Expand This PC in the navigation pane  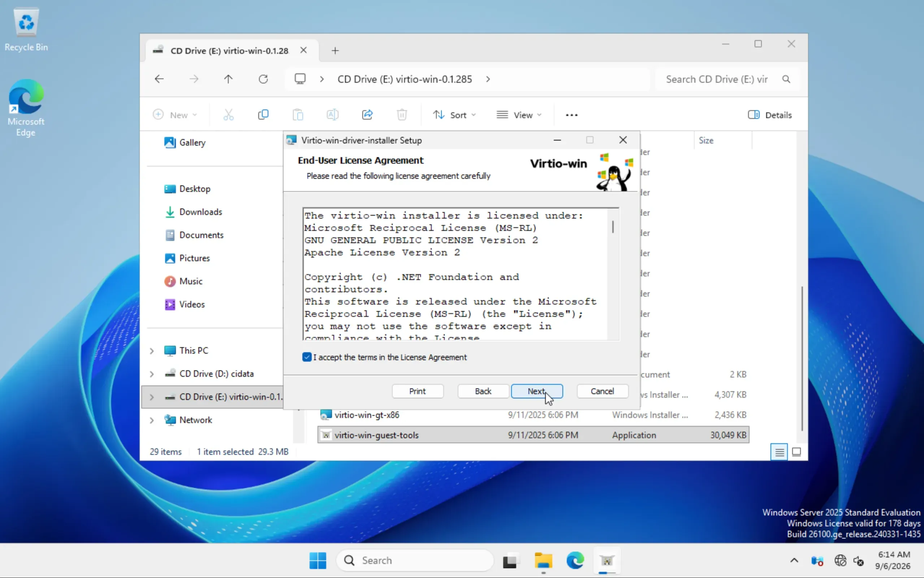tap(152, 350)
